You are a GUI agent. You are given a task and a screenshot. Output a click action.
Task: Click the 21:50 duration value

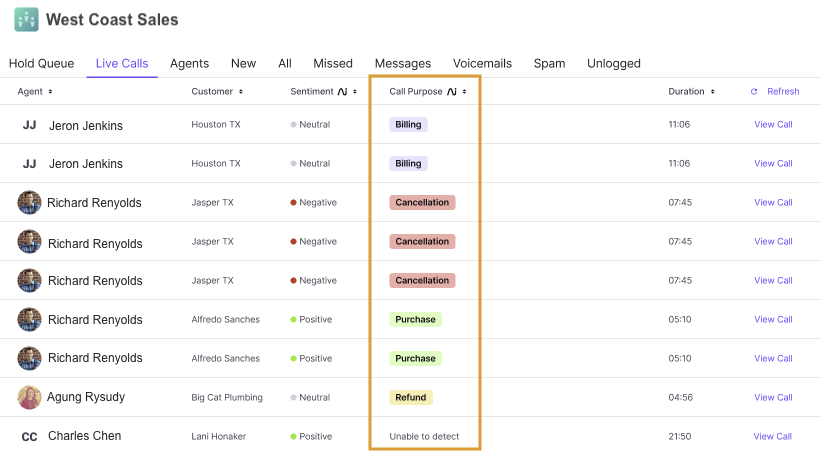tap(680, 436)
